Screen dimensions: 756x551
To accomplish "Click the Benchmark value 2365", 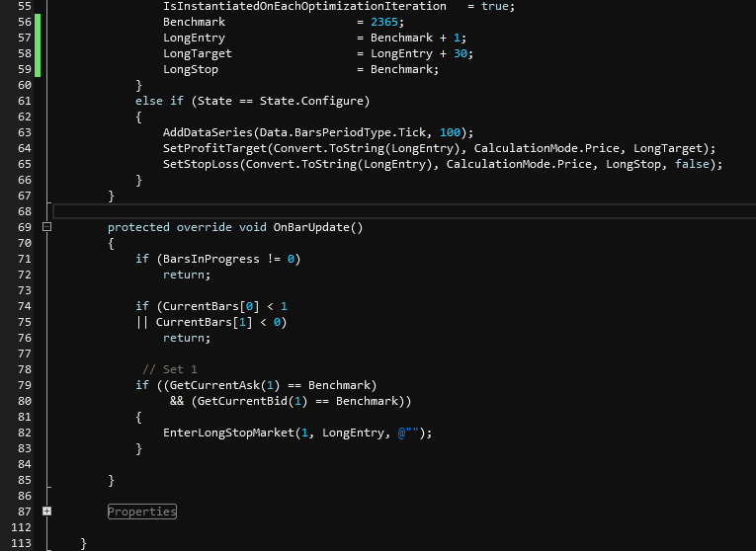I will tap(384, 22).
